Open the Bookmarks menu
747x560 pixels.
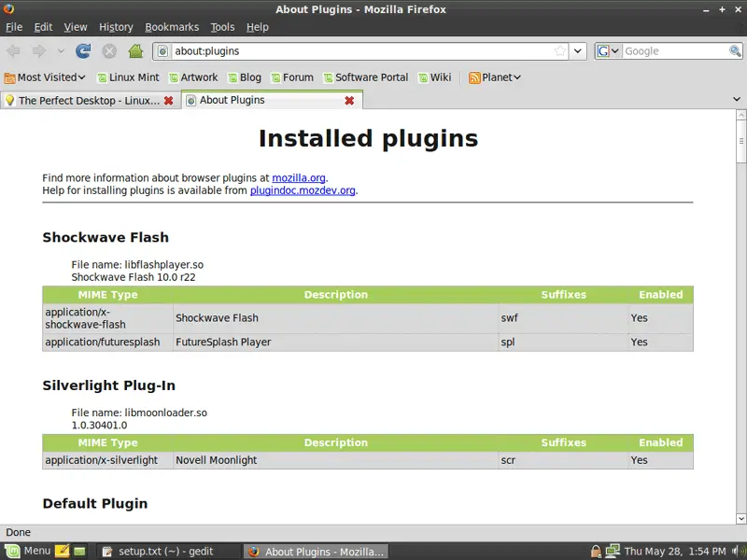coord(172,27)
